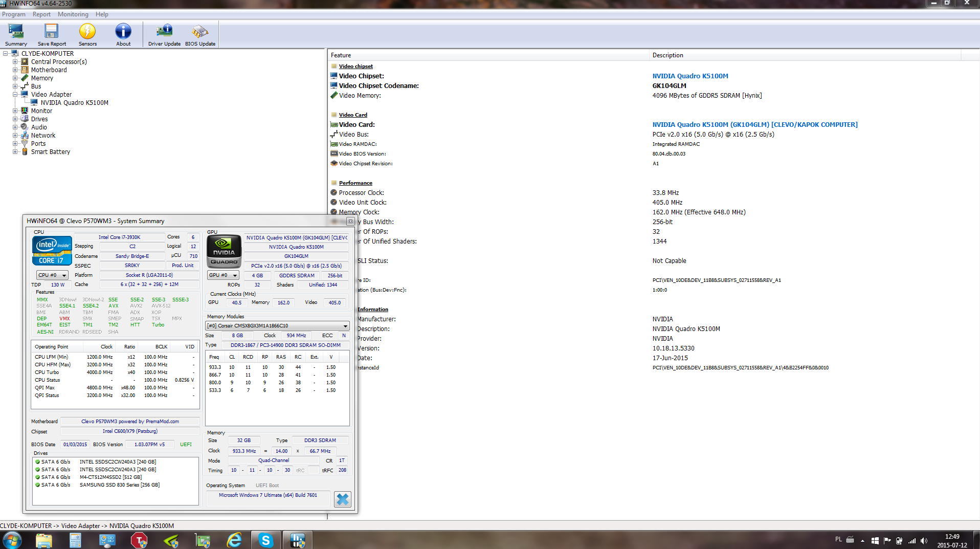
Task: Expand the Audio tree node
Action: point(15,127)
